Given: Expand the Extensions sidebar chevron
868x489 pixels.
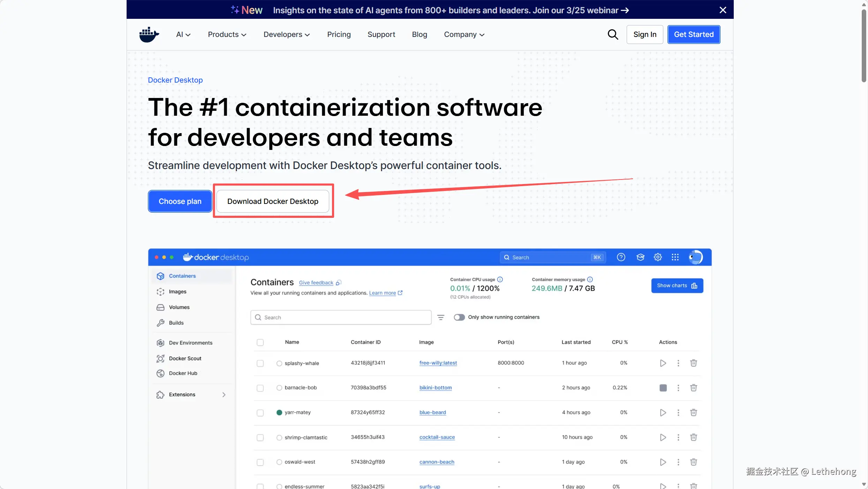Looking at the screenshot, I should 224,395.
